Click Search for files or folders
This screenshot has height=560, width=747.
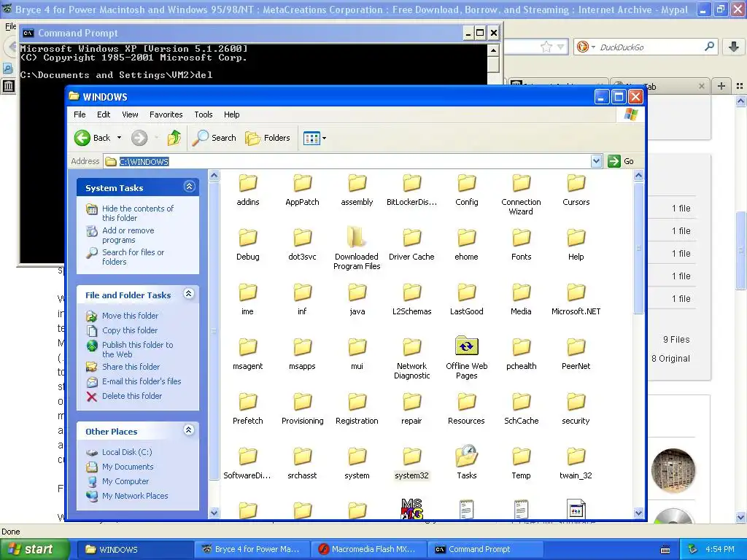[x=133, y=257]
